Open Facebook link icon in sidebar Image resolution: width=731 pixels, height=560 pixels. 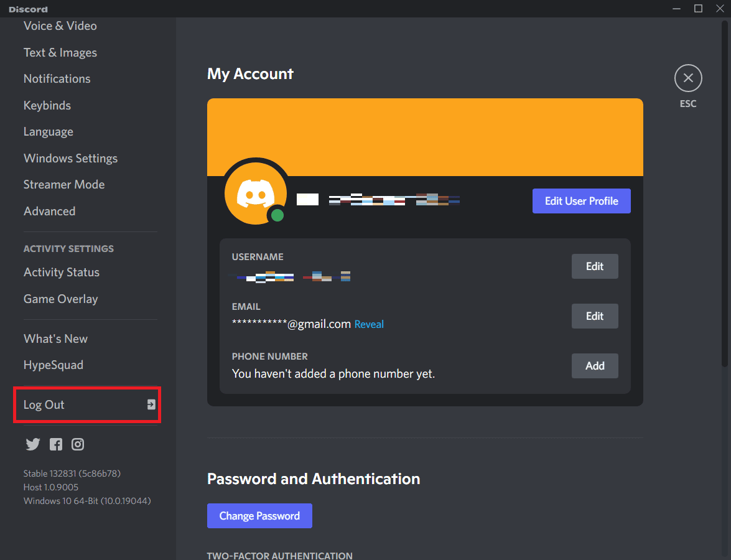click(x=56, y=444)
